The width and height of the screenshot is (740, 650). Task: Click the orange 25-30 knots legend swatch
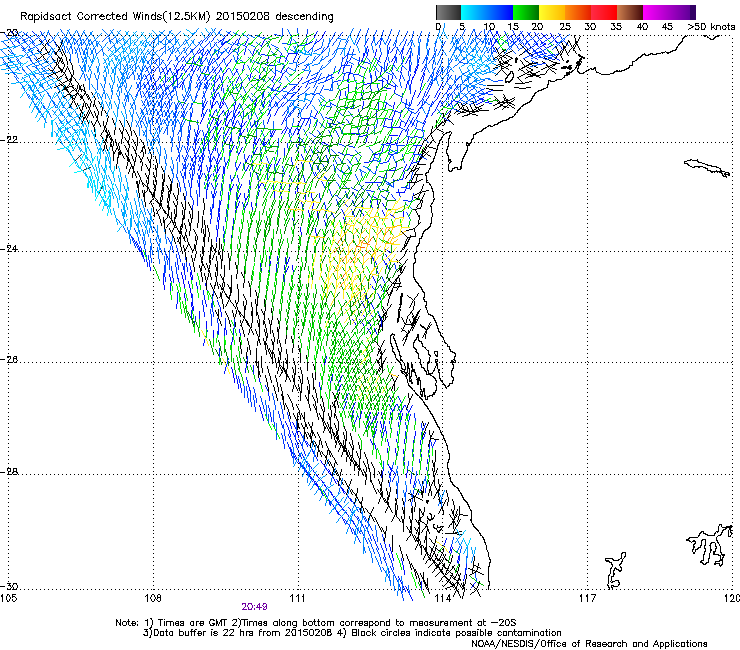coord(578,12)
